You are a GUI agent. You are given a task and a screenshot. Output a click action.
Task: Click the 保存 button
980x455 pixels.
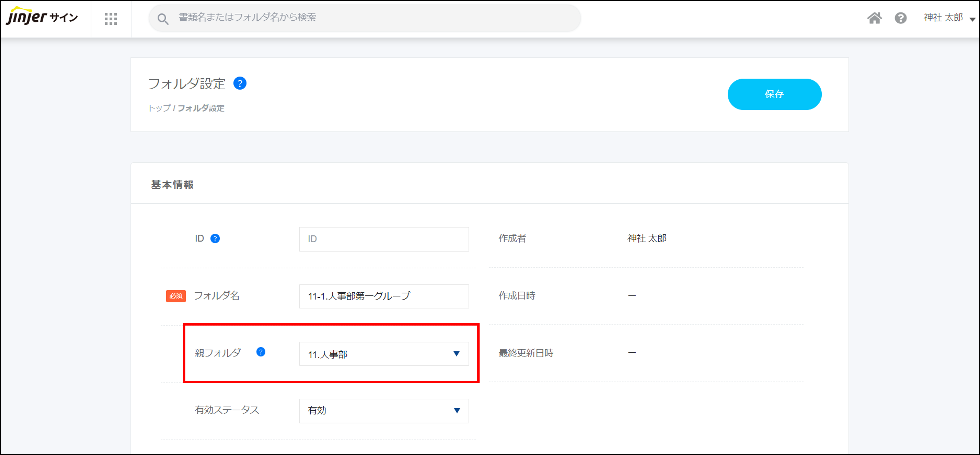point(774,94)
